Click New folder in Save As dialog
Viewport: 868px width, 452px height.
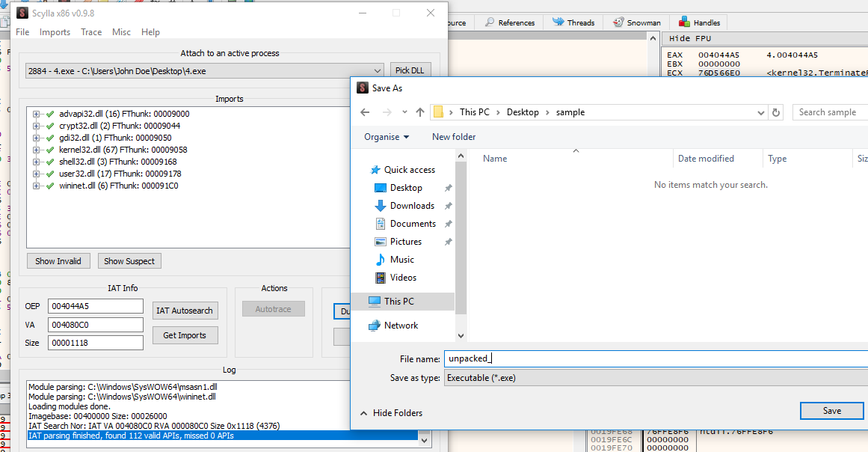coord(454,137)
